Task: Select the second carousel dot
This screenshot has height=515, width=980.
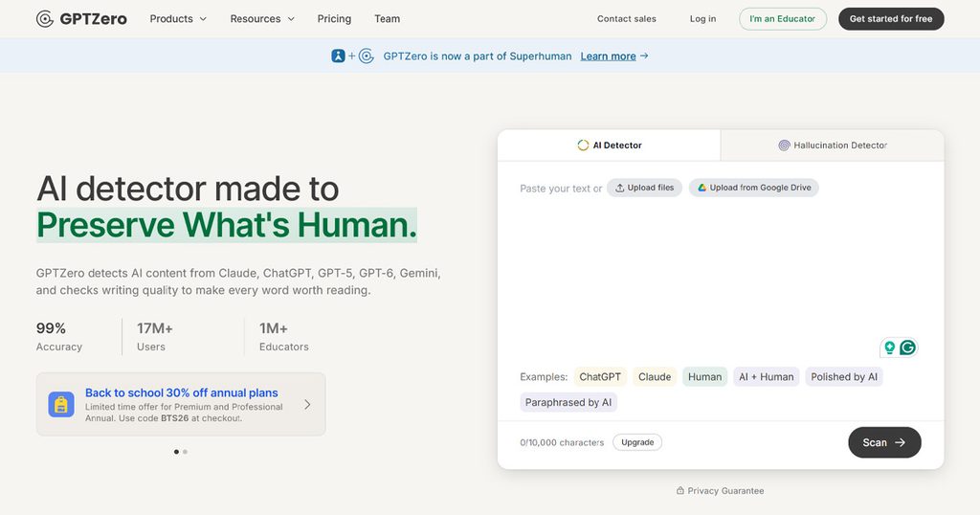Action: coord(185,451)
